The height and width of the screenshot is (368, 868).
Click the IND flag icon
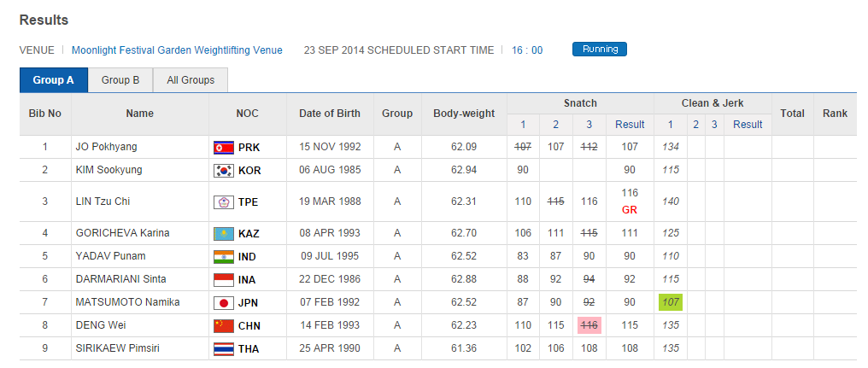tap(223, 257)
